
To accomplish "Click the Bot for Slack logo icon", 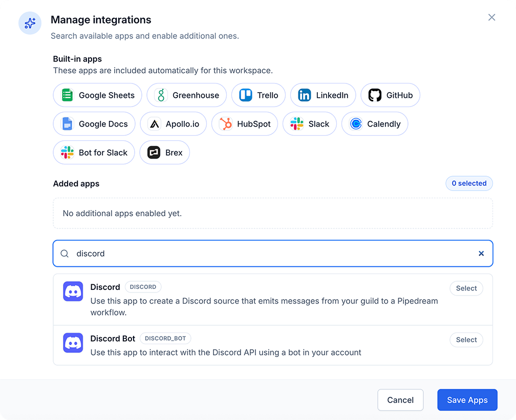I will pyautogui.click(x=67, y=153).
